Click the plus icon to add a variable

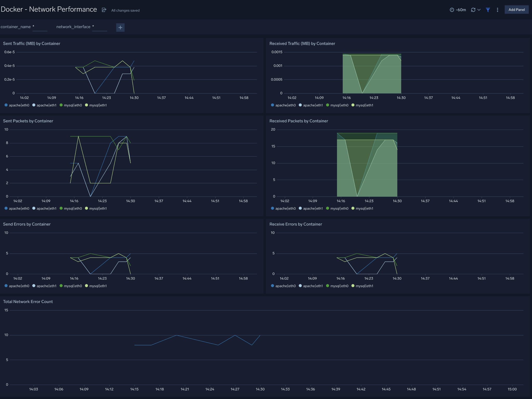[x=120, y=27]
